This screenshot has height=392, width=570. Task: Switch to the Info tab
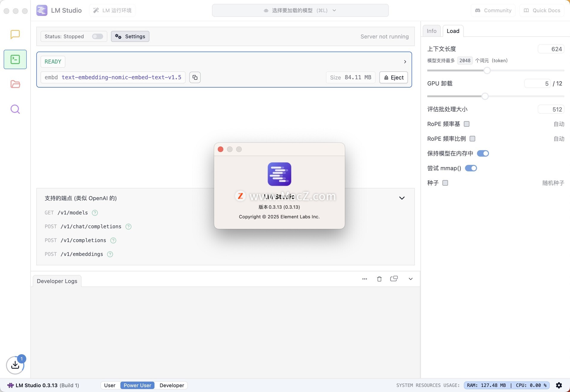click(x=431, y=31)
